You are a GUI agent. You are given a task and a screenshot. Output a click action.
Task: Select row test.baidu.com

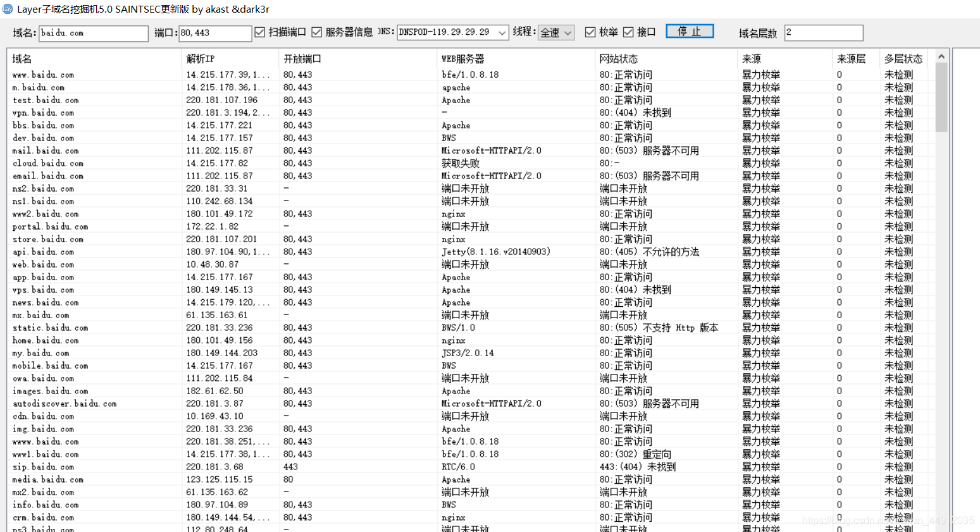pyautogui.click(x=471, y=100)
